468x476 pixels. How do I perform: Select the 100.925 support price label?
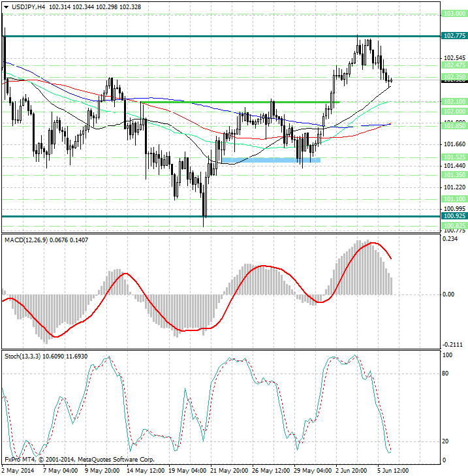454,216
